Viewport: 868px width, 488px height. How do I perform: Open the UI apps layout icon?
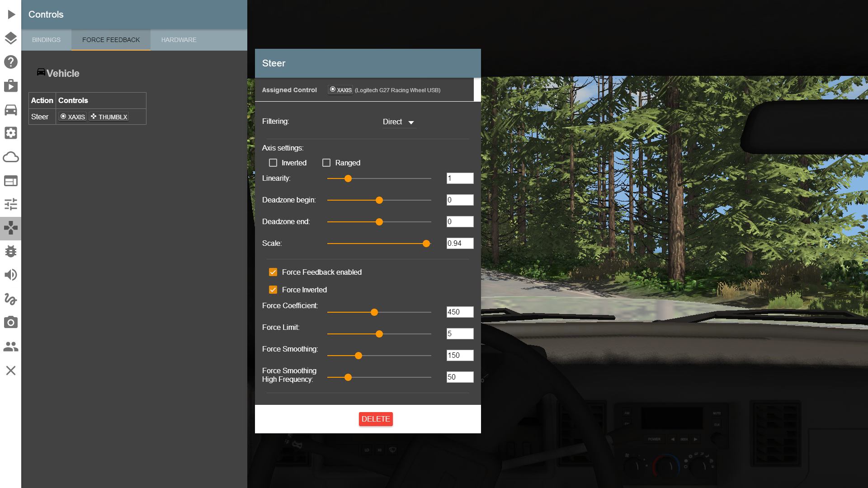coord(11,181)
